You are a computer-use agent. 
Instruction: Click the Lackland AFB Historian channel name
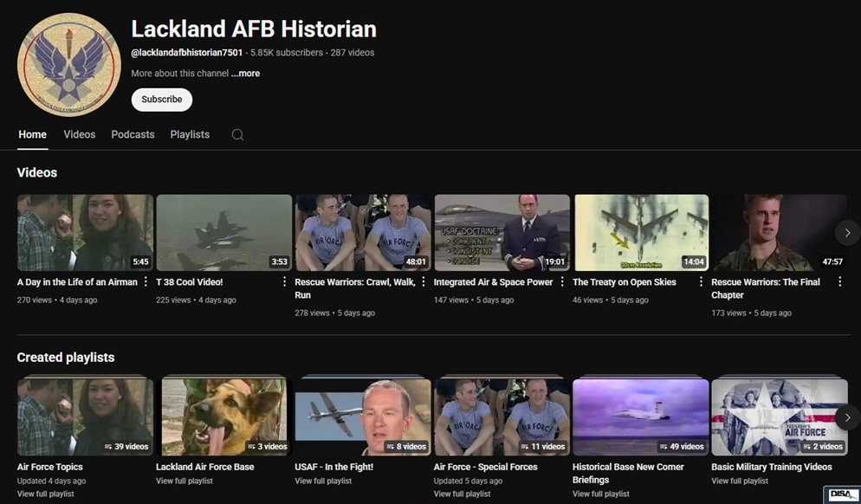click(x=254, y=29)
